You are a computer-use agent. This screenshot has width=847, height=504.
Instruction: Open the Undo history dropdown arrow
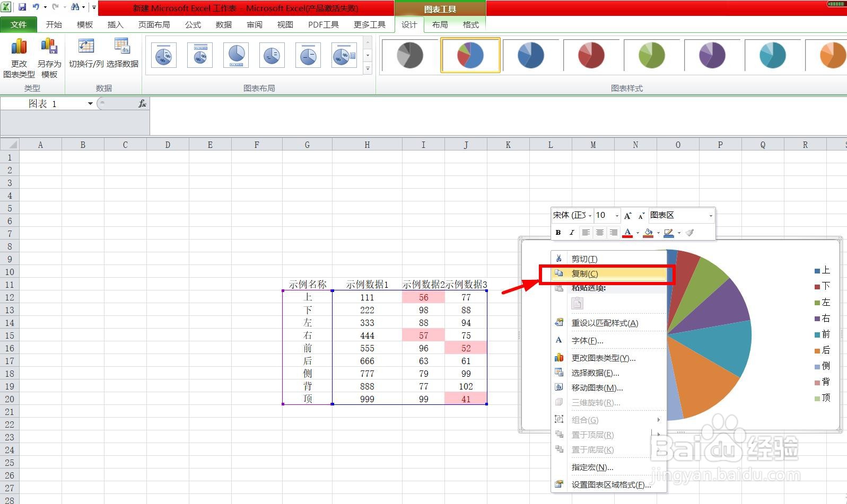pyautogui.click(x=45, y=7)
